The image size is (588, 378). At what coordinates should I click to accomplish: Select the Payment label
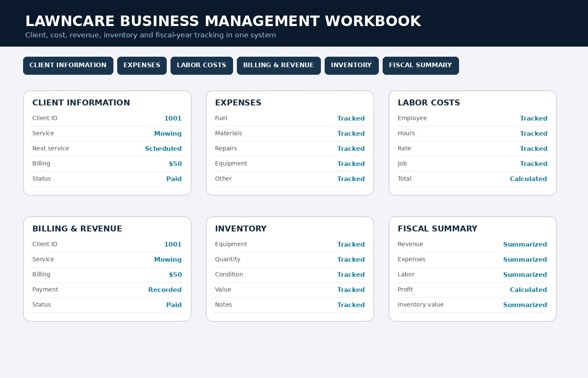point(45,289)
